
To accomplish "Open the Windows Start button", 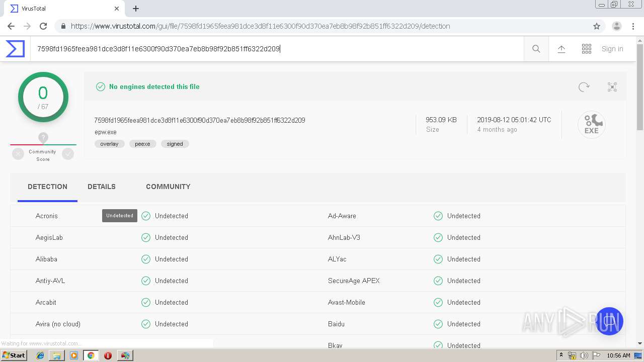I will click(x=14, y=355).
